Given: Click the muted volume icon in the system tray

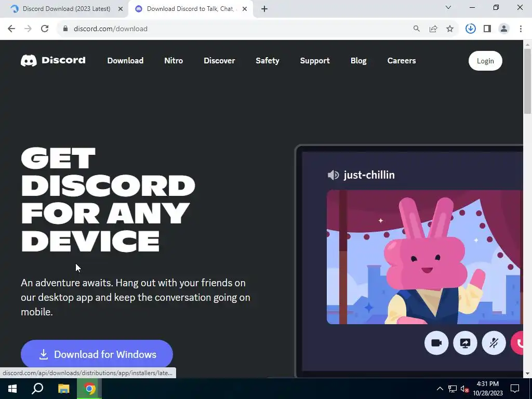Looking at the screenshot, I should 464,389.
